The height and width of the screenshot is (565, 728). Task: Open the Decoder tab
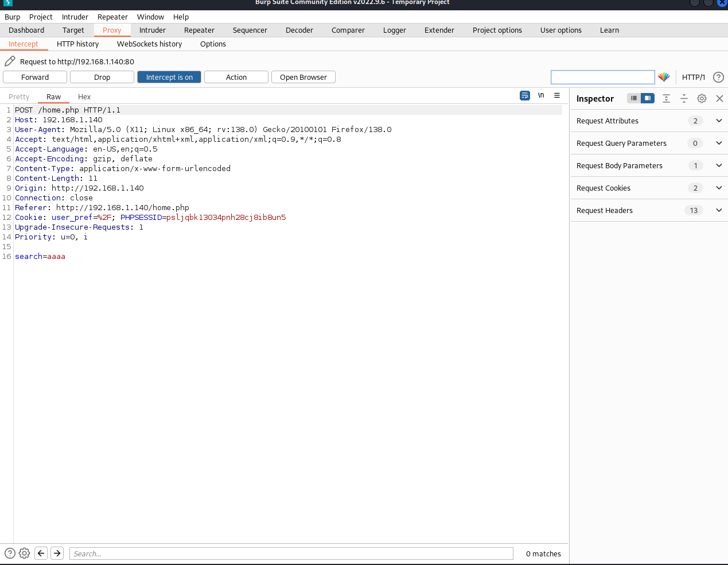299,30
